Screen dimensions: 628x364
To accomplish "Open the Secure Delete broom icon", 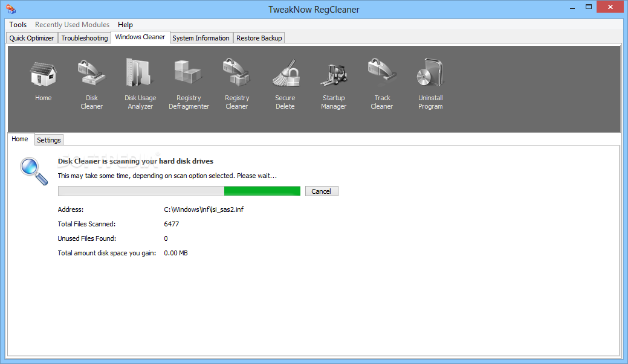I will click(x=285, y=74).
